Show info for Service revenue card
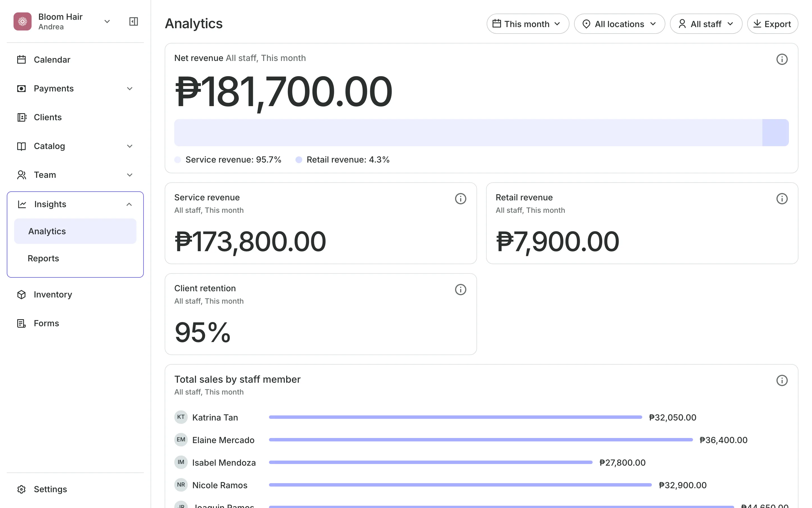The width and height of the screenshot is (812, 508). (x=460, y=199)
